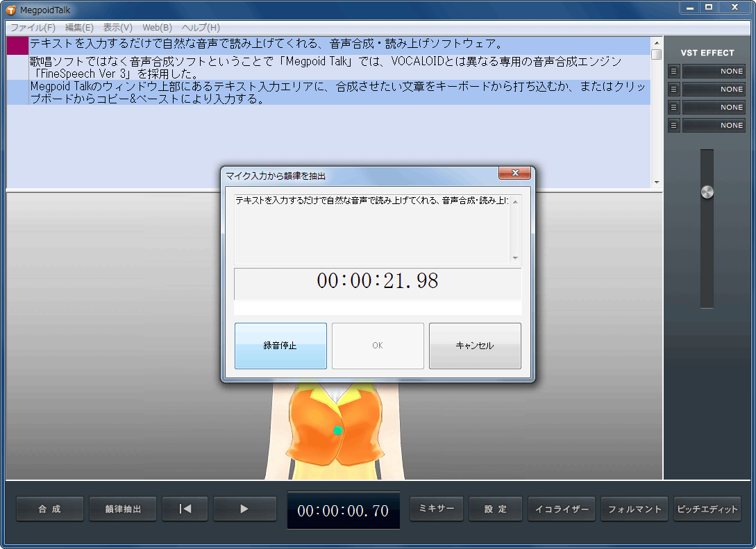Open the Web(B) menu
Image resolution: width=756 pixels, height=549 pixels.
[x=157, y=28]
